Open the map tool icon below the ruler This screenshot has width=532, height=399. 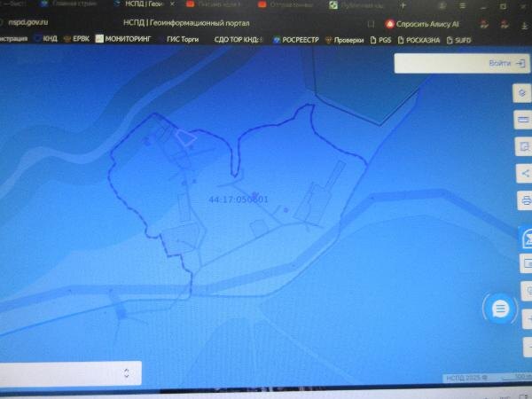[x=524, y=146]
